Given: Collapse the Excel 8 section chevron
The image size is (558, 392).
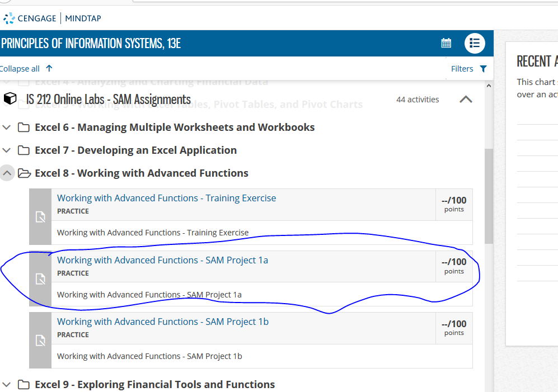Looking at the screenshot, I should point(7,173).
